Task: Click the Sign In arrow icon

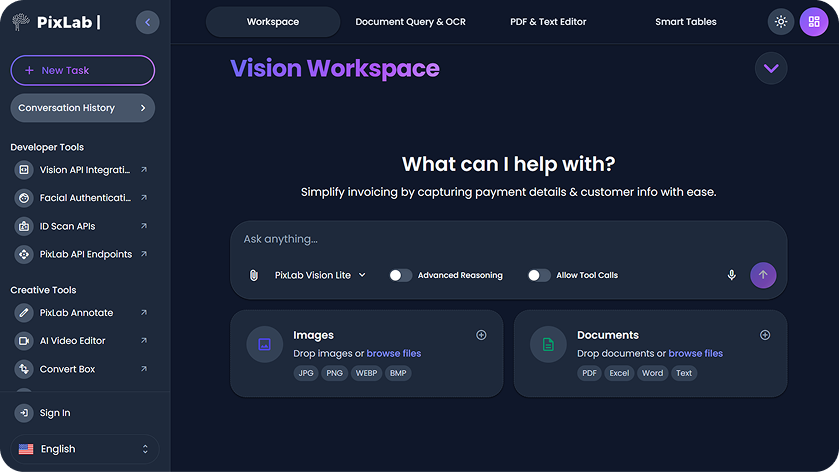Action: coord(24,413)
